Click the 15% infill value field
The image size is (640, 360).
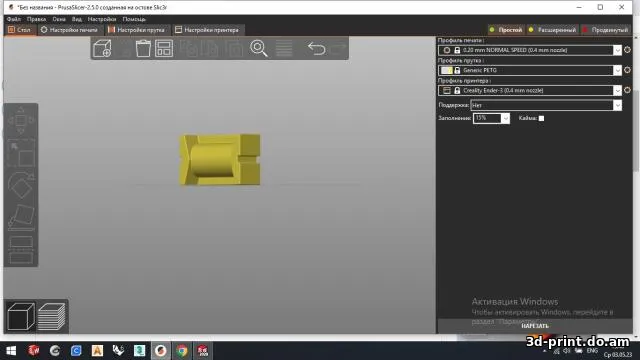click(x=487, y=118)
